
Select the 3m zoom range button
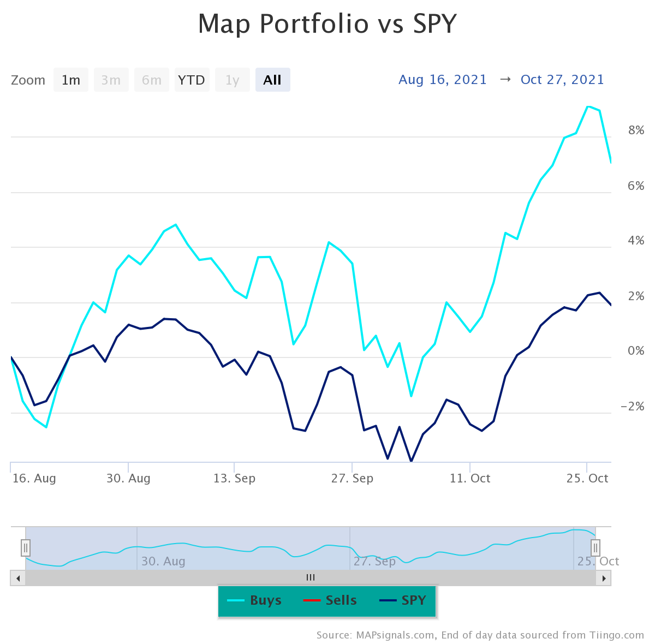tap(111, 80)
